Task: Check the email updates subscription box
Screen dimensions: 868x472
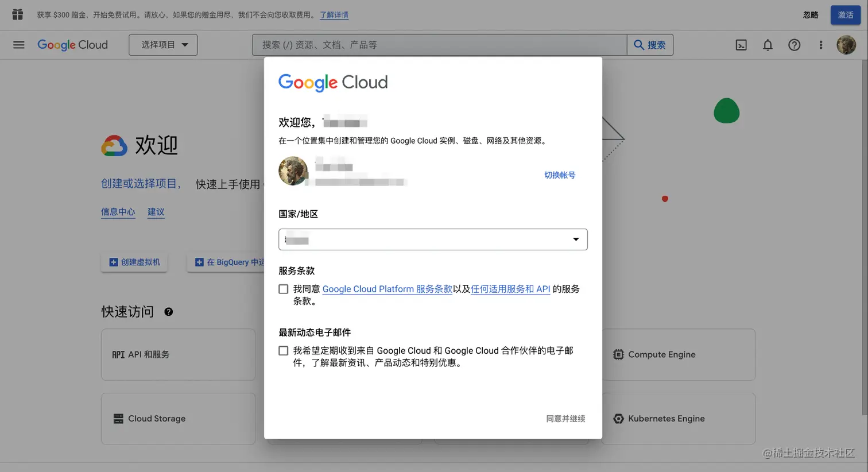Action: (x=284, y=350)
